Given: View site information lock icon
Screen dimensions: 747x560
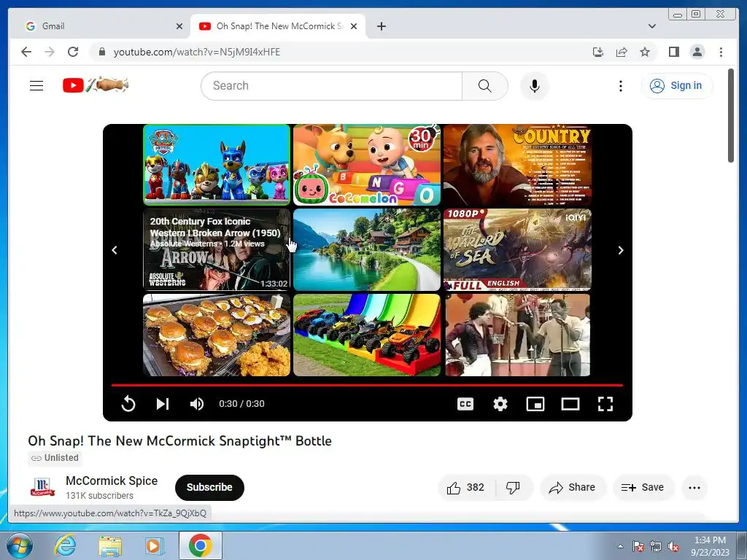Looking at the screenshot, I should point(101,52).
